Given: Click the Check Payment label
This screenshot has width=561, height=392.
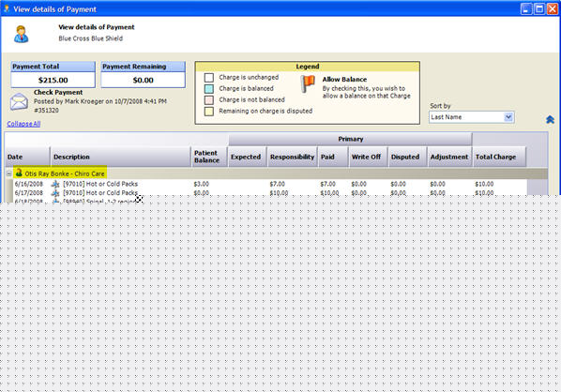Looking at the screenshot, I should 58,92.
